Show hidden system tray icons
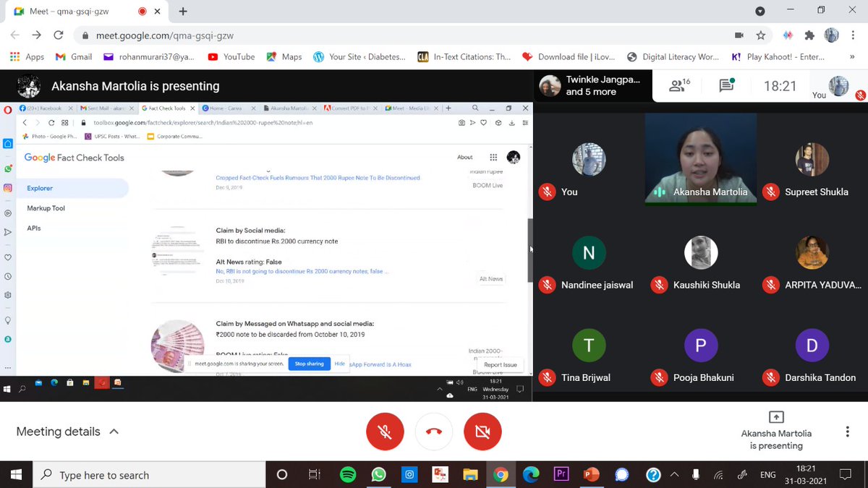 point(674,475)
